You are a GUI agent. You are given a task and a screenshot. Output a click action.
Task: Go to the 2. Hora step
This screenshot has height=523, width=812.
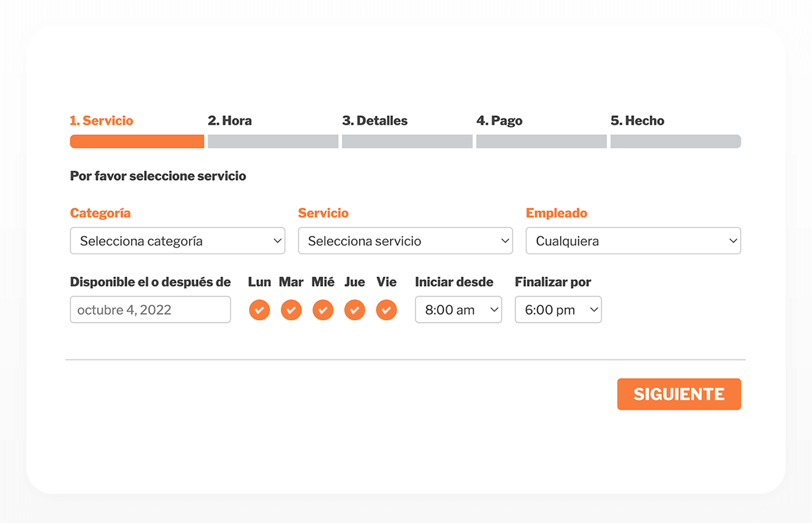click(x=229, y=121)
